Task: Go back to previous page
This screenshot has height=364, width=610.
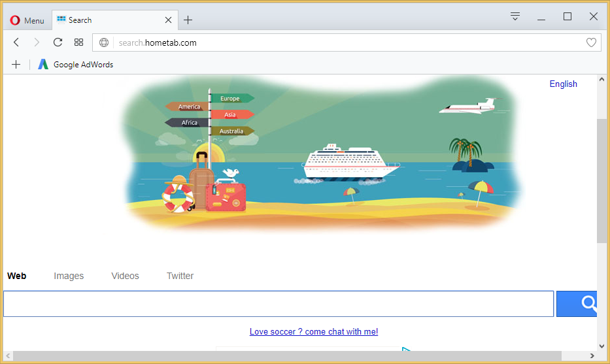Action: pyautogui.click(x=16, y=42)
